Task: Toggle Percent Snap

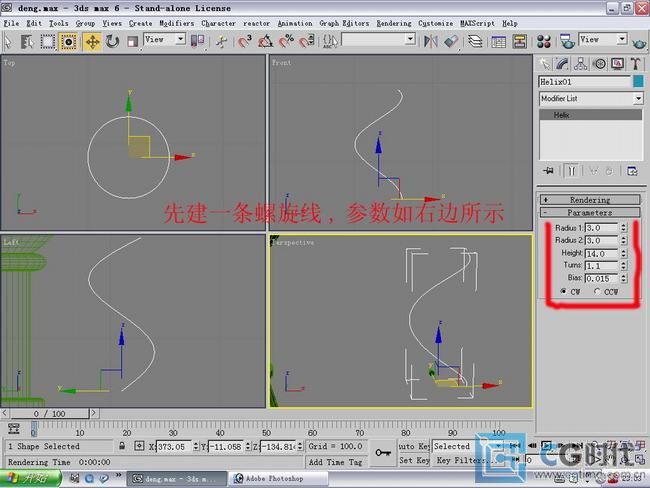Action: pyautogui.click(x=286, y=41)
